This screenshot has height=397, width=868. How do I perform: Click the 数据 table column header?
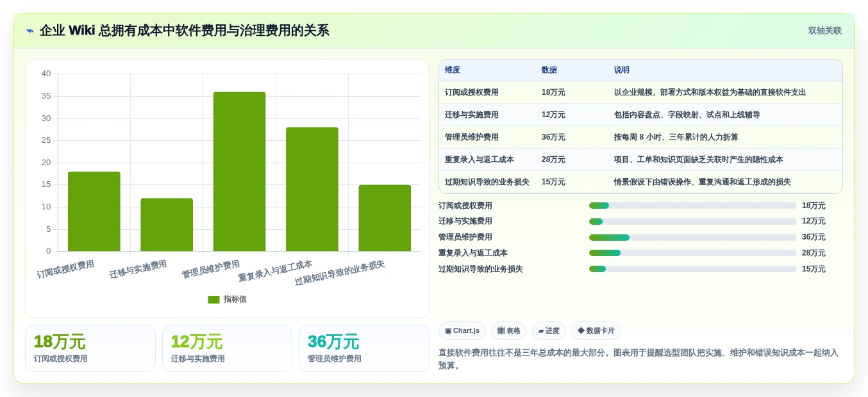(549, 70)
